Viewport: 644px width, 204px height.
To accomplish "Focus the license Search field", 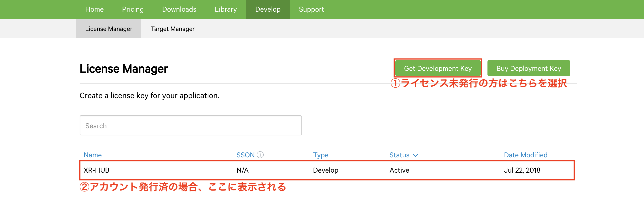I will coord(191,125).
